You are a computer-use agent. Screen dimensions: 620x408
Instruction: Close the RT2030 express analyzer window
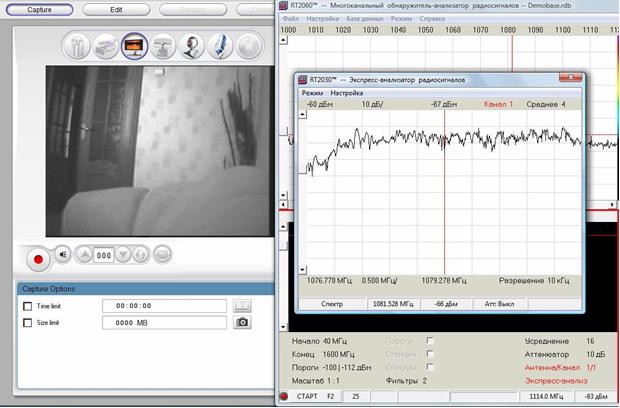pos(570,77)
